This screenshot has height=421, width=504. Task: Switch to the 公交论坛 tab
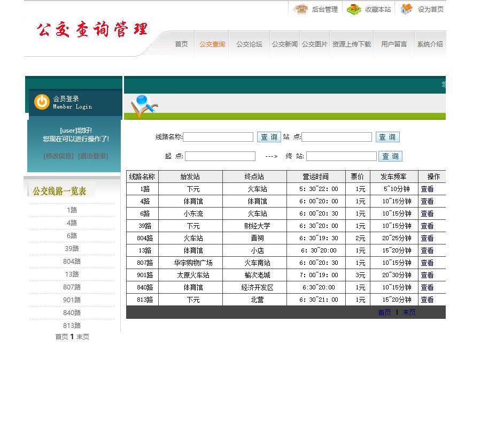pyautogui.click(x=249, y=44)
